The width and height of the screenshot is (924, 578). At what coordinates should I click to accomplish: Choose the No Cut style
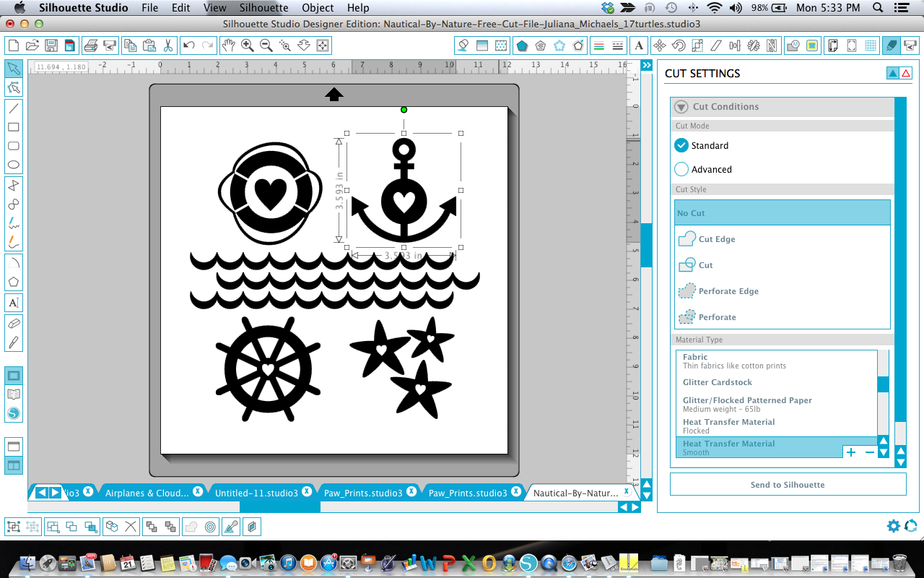click(x=782, y=213)
